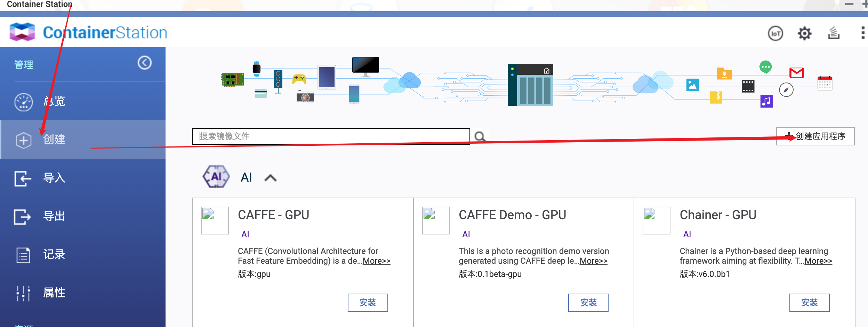Install CAFFE - GPU with 安装

tap(368, 303)
